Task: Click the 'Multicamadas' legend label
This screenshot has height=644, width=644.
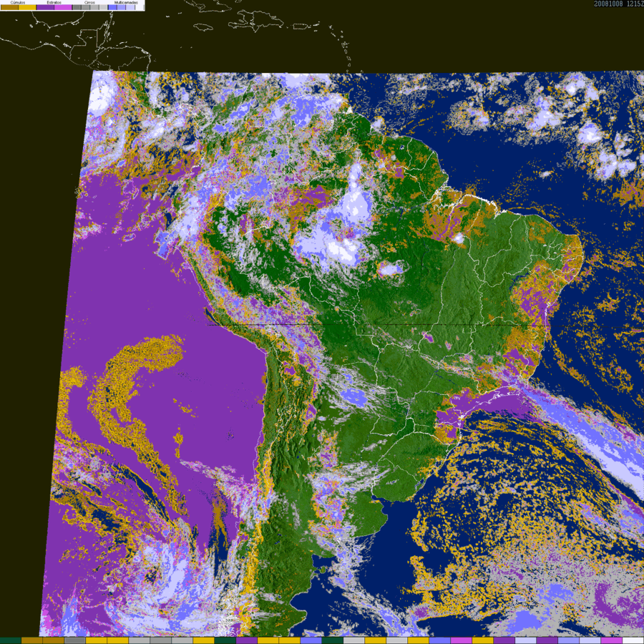Action: 126,2
